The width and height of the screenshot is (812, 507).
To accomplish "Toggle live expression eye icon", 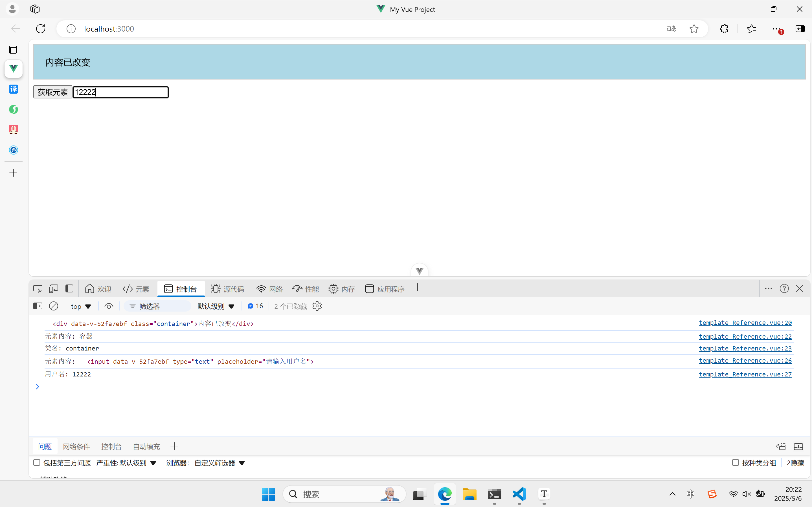I will click(109, 306).
